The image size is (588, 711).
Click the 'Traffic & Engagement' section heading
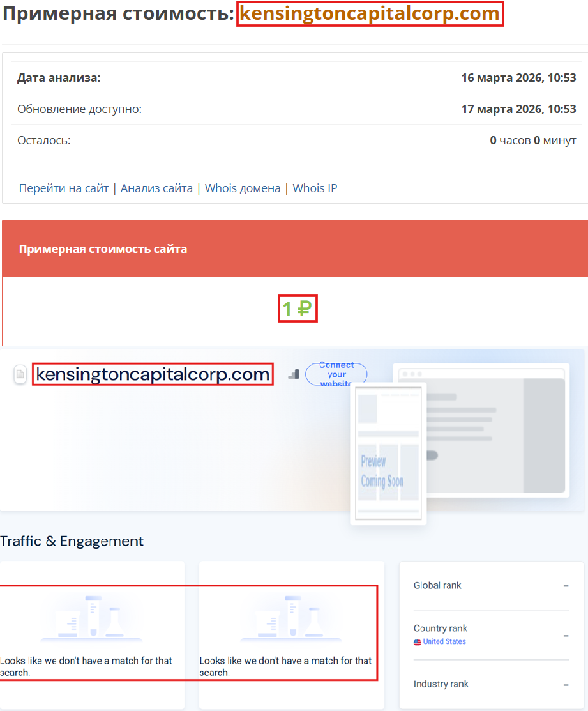pos(72,540)
